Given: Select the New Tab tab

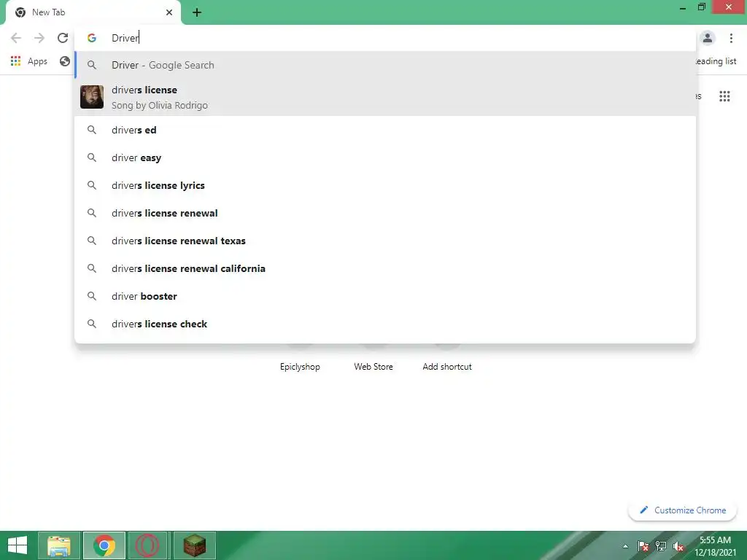Looking at the screenshot, I should click(x=93, y=12).
